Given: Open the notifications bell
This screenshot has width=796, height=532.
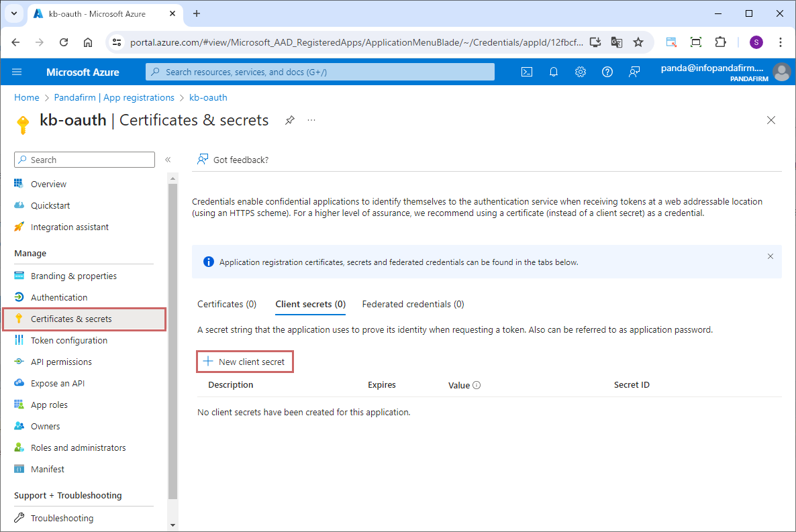Looking at the screenshot, I should click(554, 72).
